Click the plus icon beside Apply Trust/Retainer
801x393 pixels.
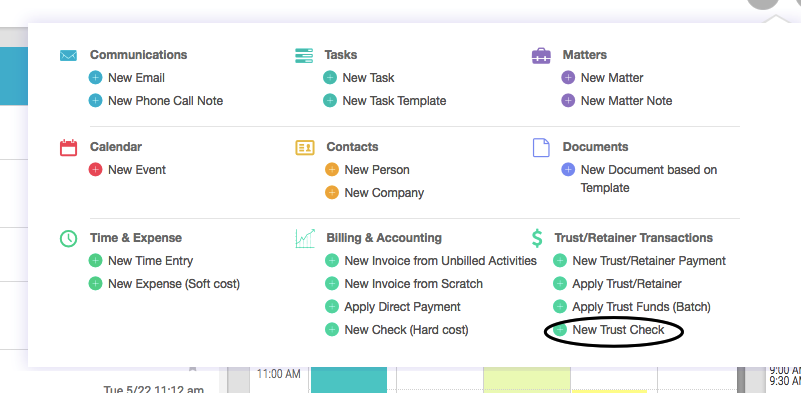560,284
